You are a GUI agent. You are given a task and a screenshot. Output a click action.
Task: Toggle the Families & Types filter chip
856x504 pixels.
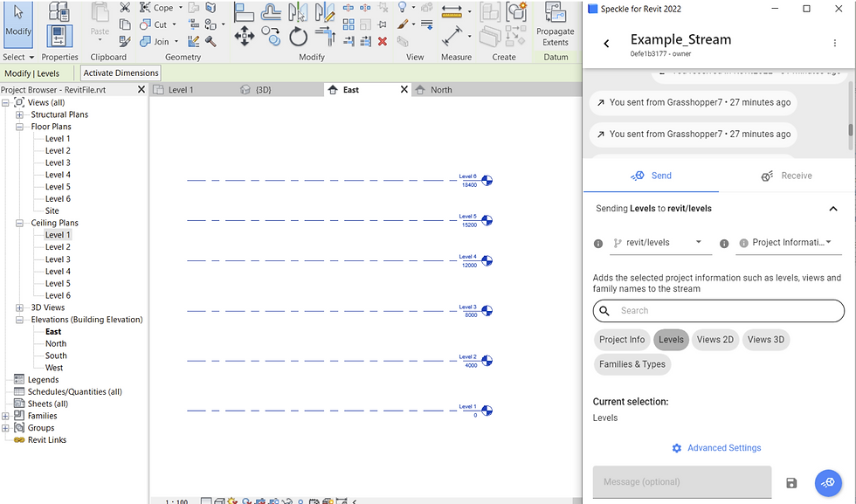(x=632, y=364)
